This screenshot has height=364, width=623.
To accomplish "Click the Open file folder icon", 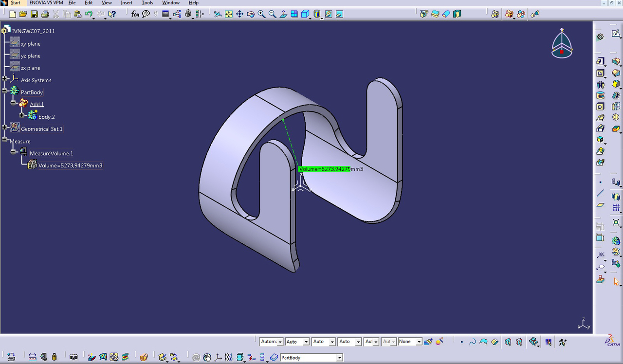I will point(23,14).
